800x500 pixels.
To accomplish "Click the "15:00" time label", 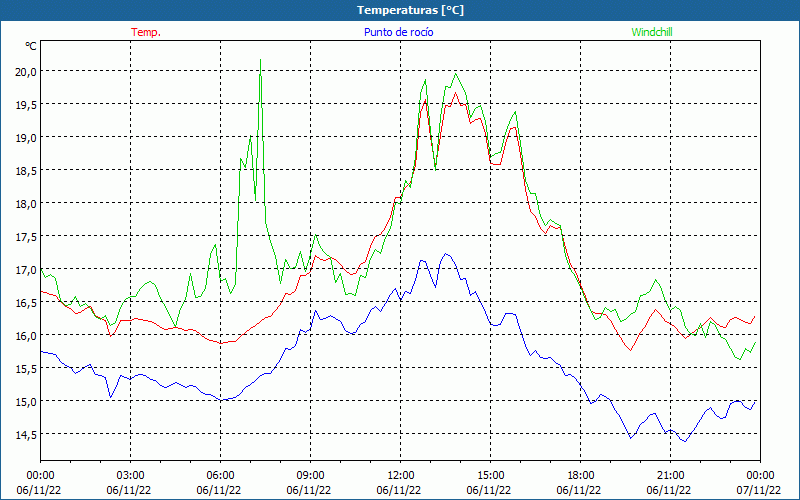I will (490, 476).
